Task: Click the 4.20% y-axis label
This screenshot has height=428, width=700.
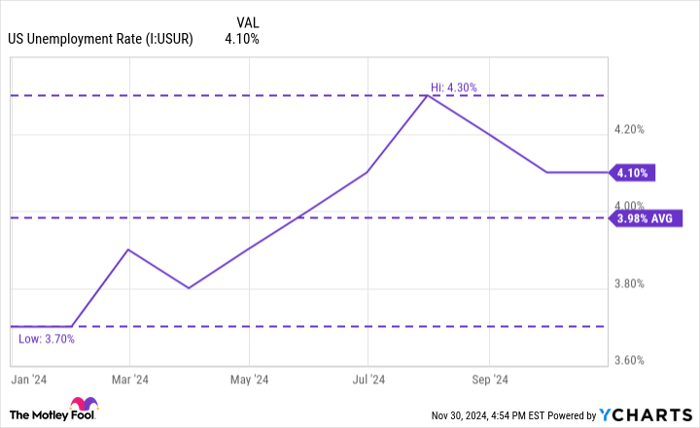Action: tap(628, 129)
